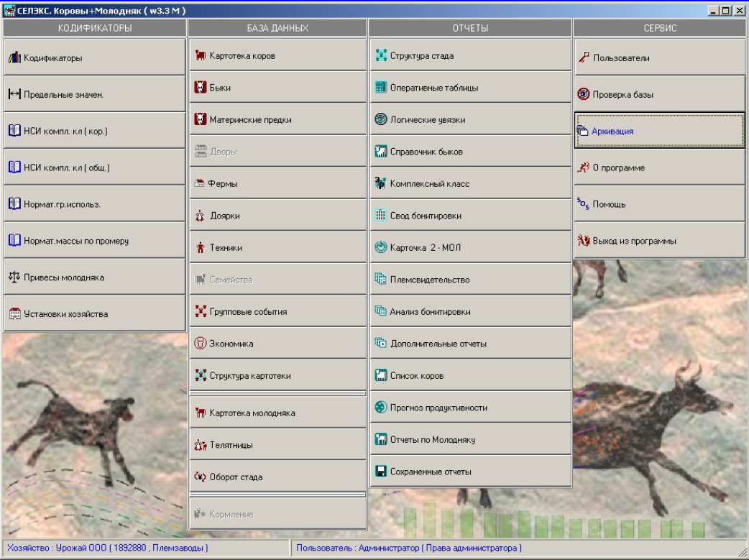Click the table icon of Свод бонитировки
Viewport: 749px width, 560px height.
(x=381, y=216)
